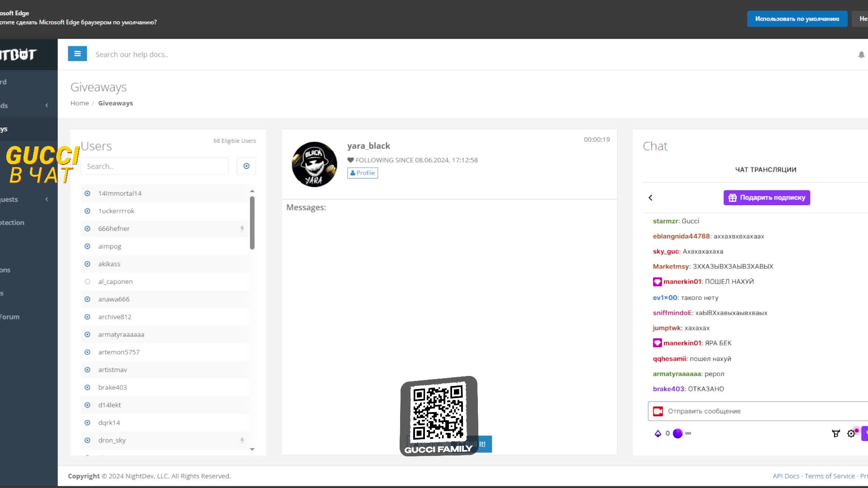Toggle the hamburger sidebar menu button
This screenshot has height=488, width=868.
(x=77, y=54)
